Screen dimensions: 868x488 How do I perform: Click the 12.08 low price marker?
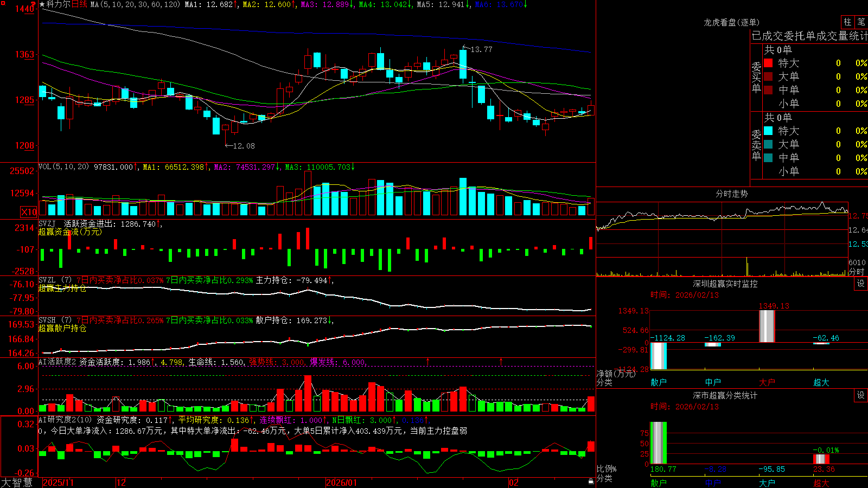coord(244,146)
